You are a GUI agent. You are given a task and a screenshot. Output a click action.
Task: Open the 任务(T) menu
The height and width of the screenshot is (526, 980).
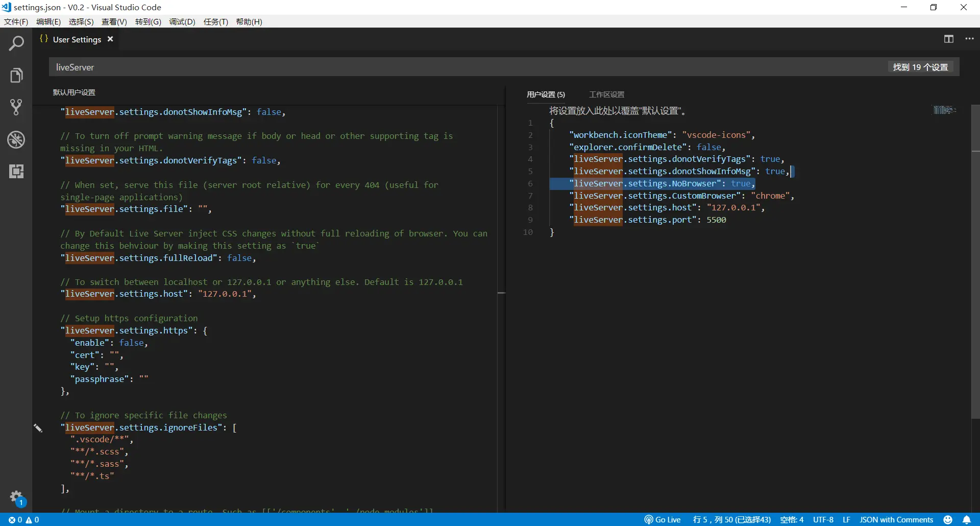pos(216,21)
